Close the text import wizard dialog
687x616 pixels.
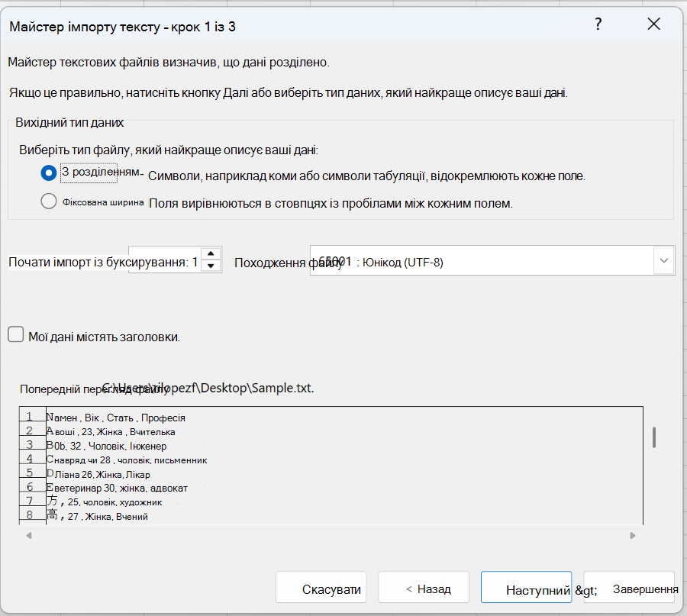coord(653,24)
